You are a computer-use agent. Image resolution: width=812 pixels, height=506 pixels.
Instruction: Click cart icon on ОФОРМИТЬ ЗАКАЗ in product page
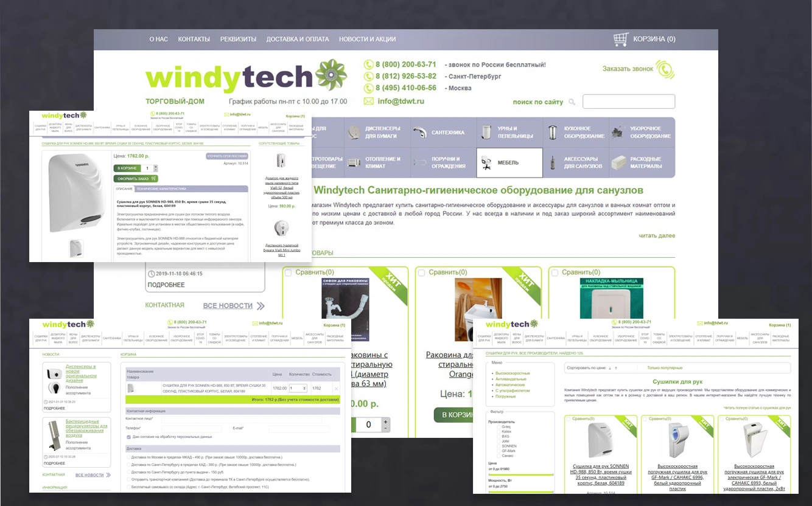(x=153, y=179)
